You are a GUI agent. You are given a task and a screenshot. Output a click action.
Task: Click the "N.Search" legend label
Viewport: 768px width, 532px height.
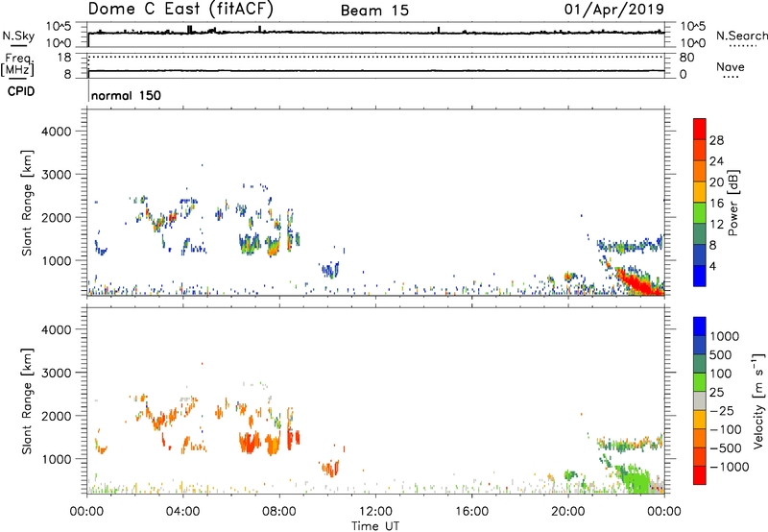click(x=741, y=36)
